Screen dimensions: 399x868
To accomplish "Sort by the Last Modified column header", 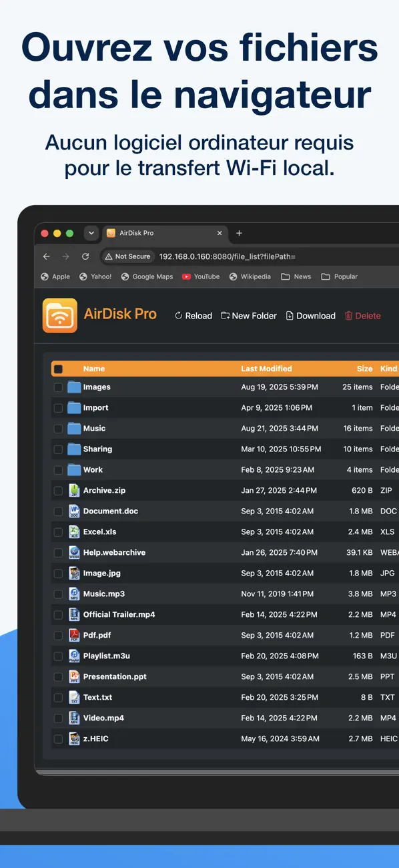I will pyautogui.click(x=266, y=369).
